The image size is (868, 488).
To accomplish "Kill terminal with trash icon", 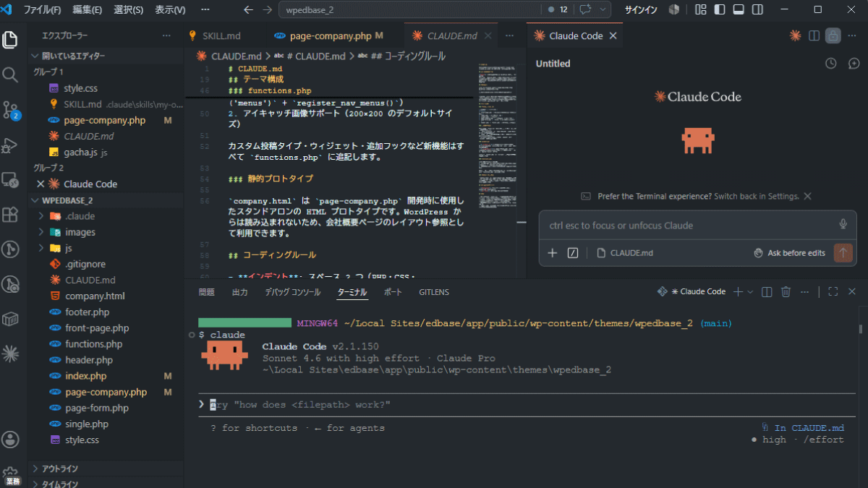I will point(786,292).
